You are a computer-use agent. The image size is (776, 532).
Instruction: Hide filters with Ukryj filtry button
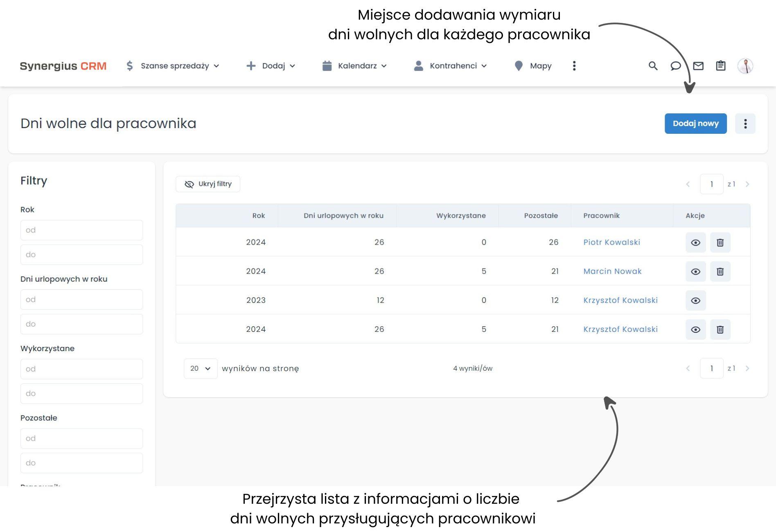pyautogui.click(x=208, y=184)
